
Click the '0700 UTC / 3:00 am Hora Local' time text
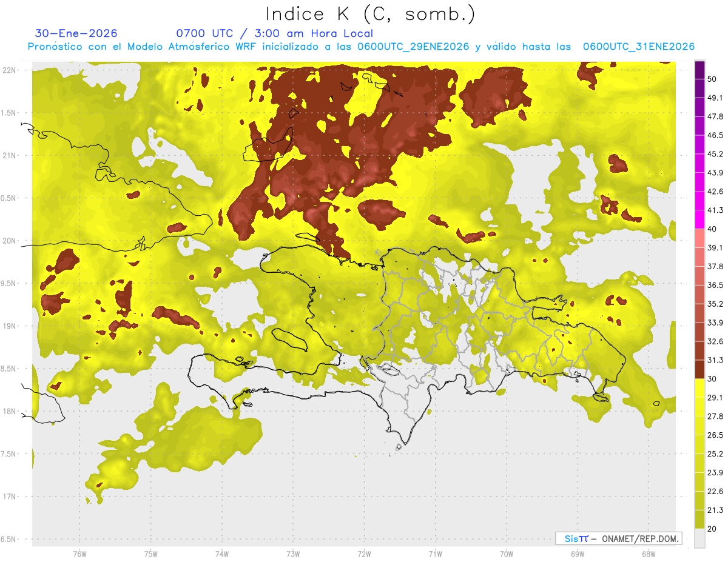[x=274, y=33]
